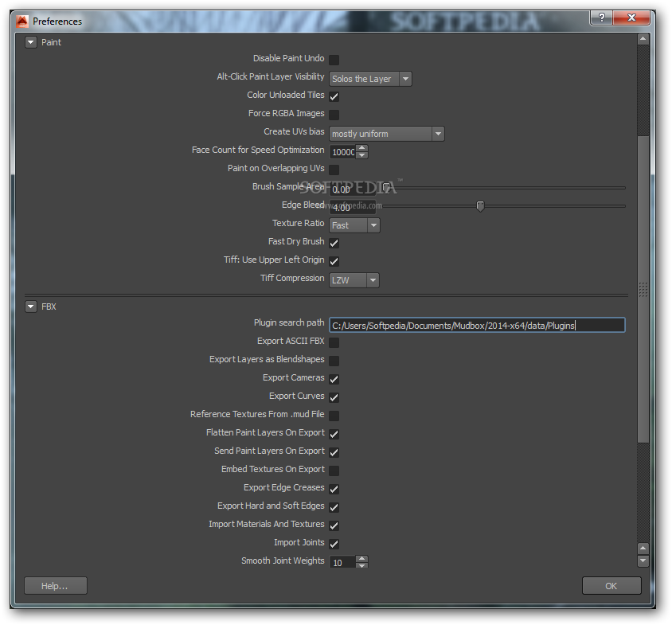Enable Reference Textures From .mud File

tap(334, 416)
